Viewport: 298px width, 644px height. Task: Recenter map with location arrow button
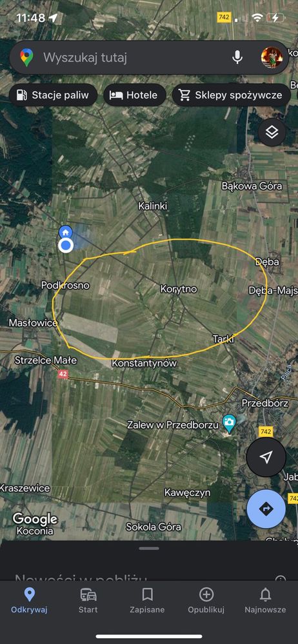(266, 457)
